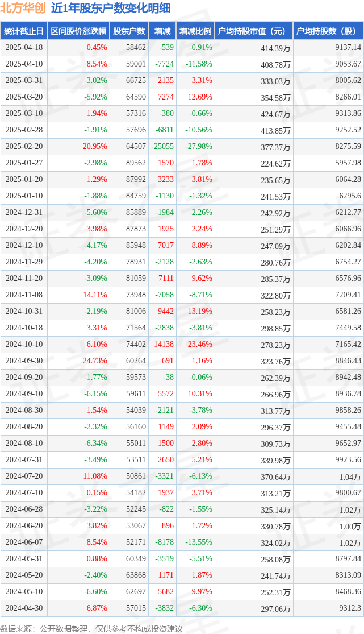
Task: Click the 股东户数 column header
Action: (x=129, y=31)
